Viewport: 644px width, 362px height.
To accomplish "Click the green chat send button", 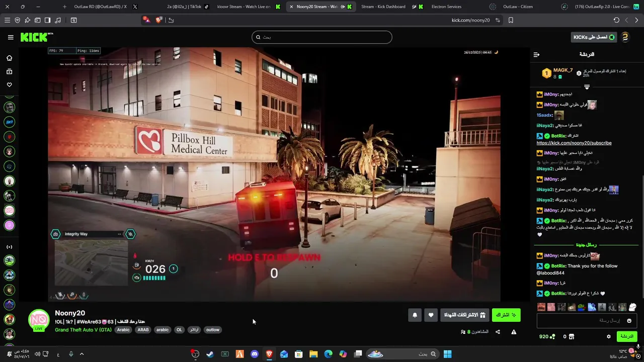I will pos(626,336).
